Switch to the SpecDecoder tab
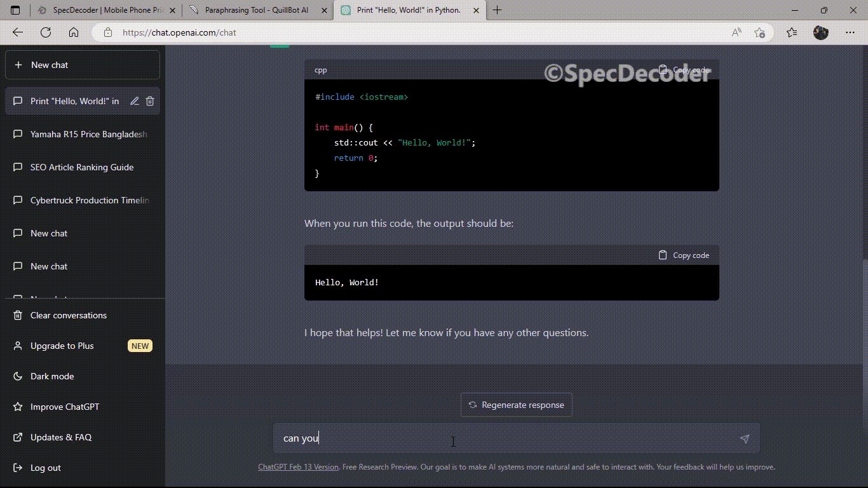Screen dimensions: 868x488 (105, 10)
